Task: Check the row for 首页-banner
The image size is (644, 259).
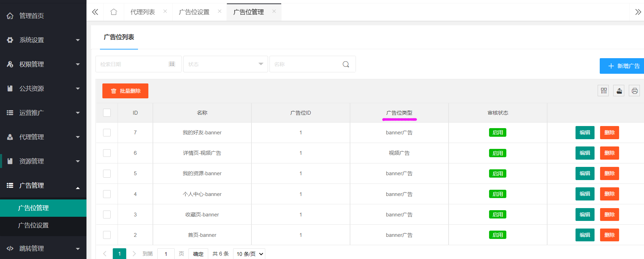Action: (107, 235)
